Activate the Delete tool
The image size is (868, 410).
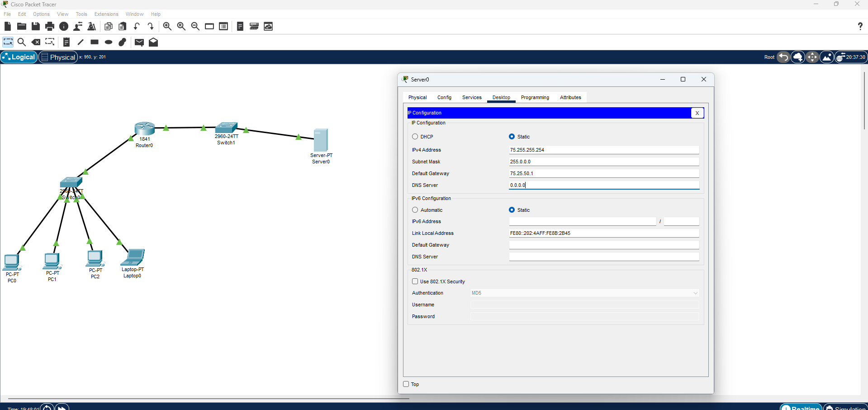pos(36,42)
